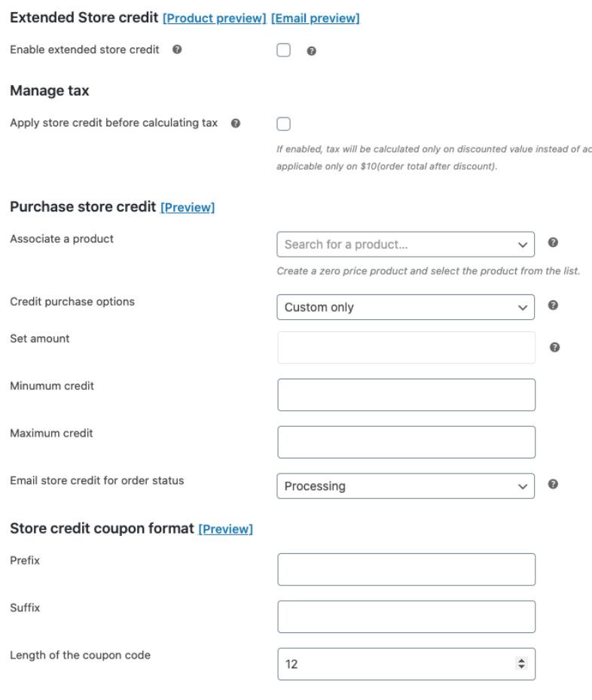
Task: Tick Apply store credit before calculating tax
Action: tap(284, 124)
